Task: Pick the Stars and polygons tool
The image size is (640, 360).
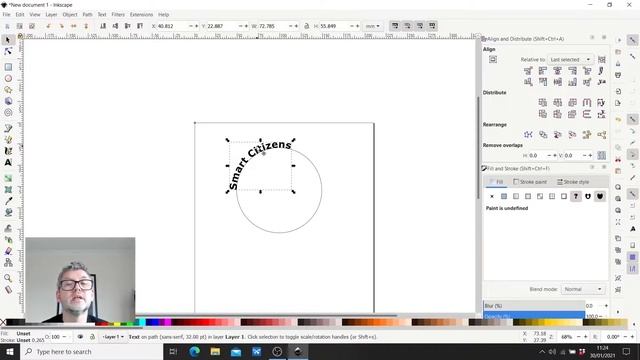Action: [8, 90]
